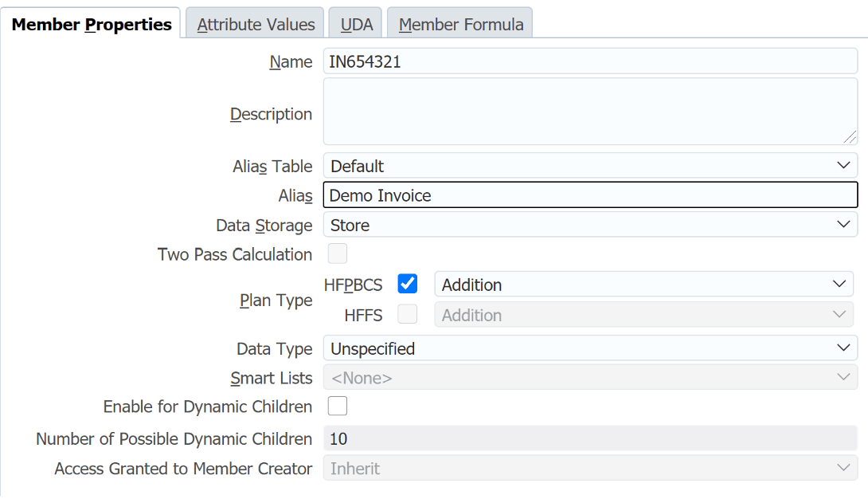
Task: Enable for Dynamic Children checkbox
Action: (337, 406)
